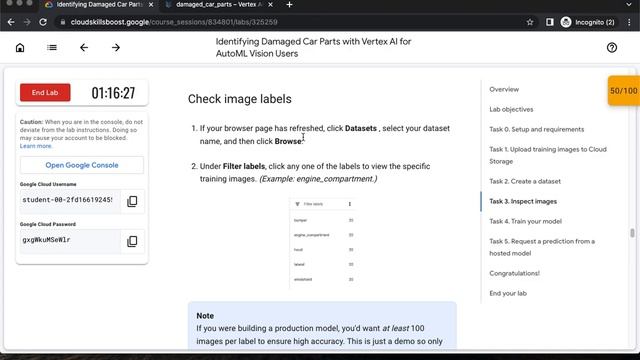Jump to End your lab section
640x360 pixels.
click(x=508, y=293)
